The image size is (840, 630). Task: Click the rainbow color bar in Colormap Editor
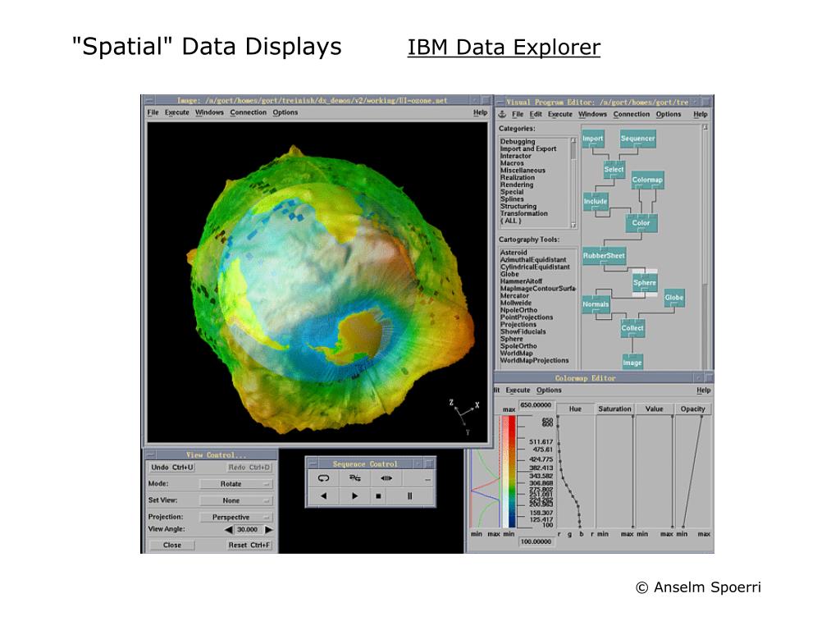(x=509, y=472)
